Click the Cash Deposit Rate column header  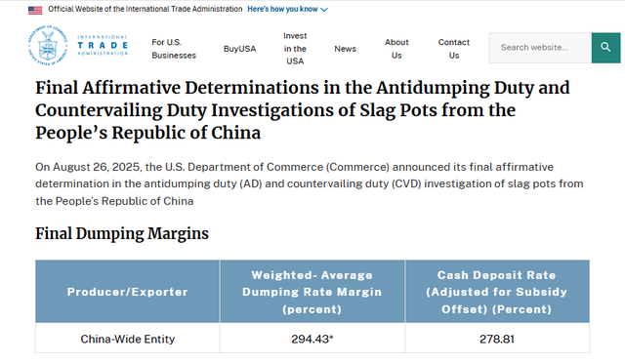coord(497,292)
